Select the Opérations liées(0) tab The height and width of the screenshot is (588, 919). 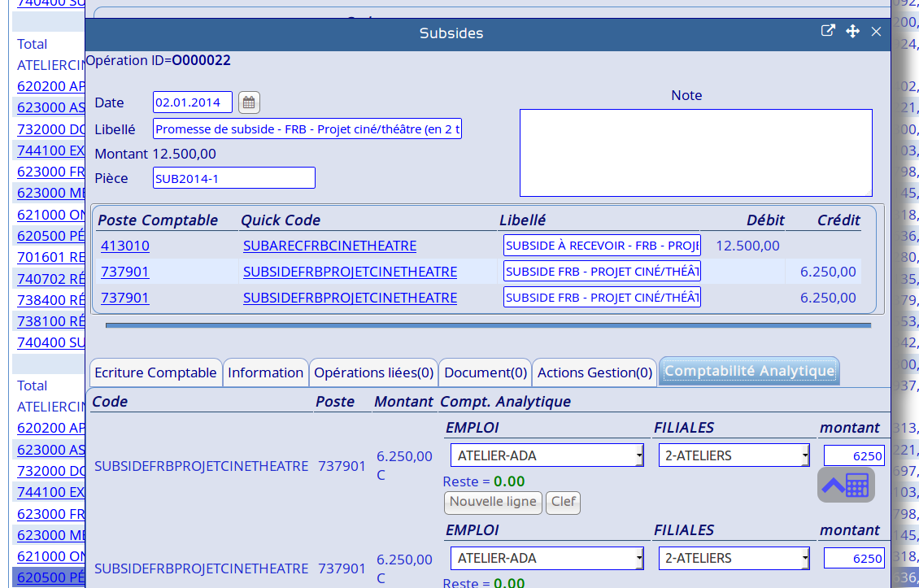[373, 372]
